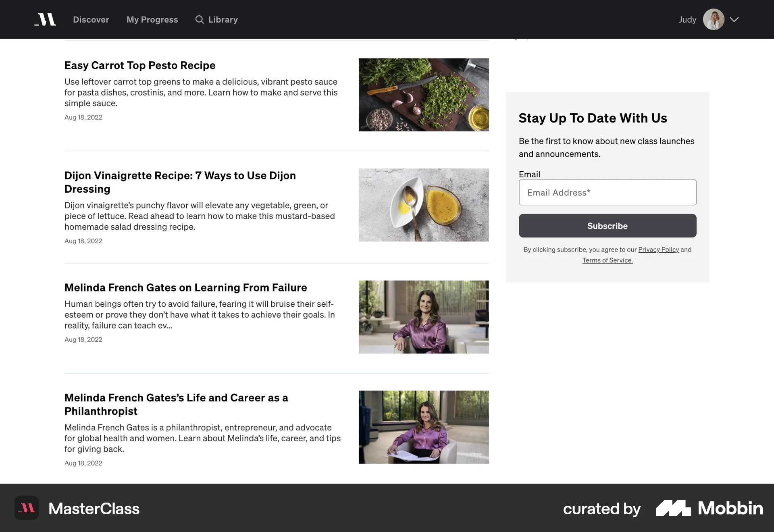774x532 pixels.
Task: Select the Dijon Vinaigrette Recipe headline
Action: [x=180, y=182]
